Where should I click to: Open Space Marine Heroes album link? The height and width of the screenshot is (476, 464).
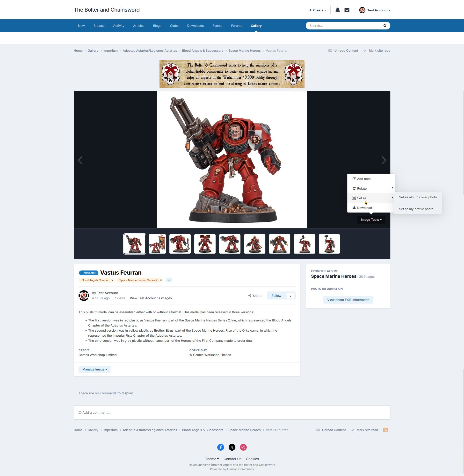[x=333, y=276]
